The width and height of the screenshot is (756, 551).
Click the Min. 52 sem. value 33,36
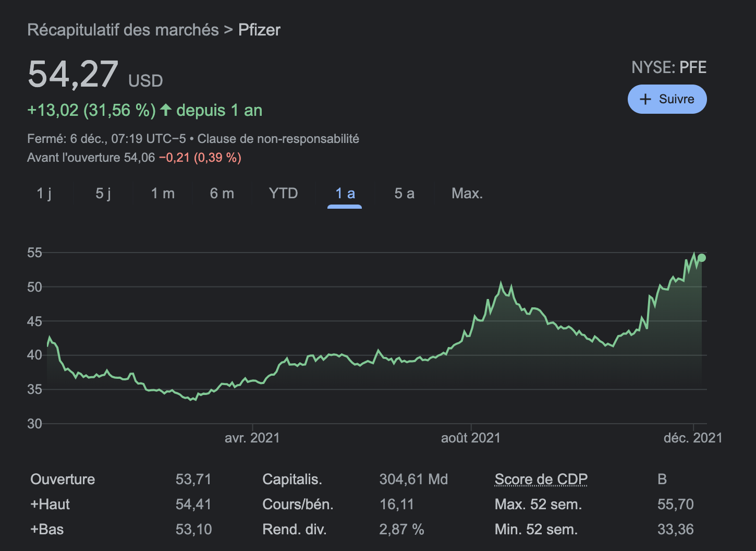tap(676, 529)
